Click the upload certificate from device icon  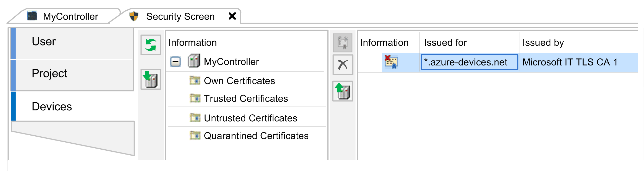[343, 91]
